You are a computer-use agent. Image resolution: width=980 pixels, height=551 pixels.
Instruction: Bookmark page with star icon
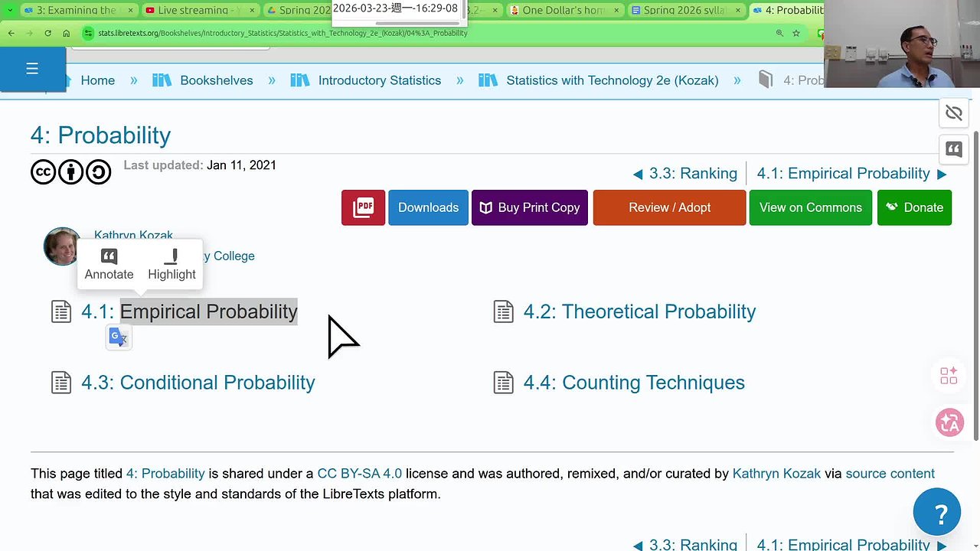796,34
